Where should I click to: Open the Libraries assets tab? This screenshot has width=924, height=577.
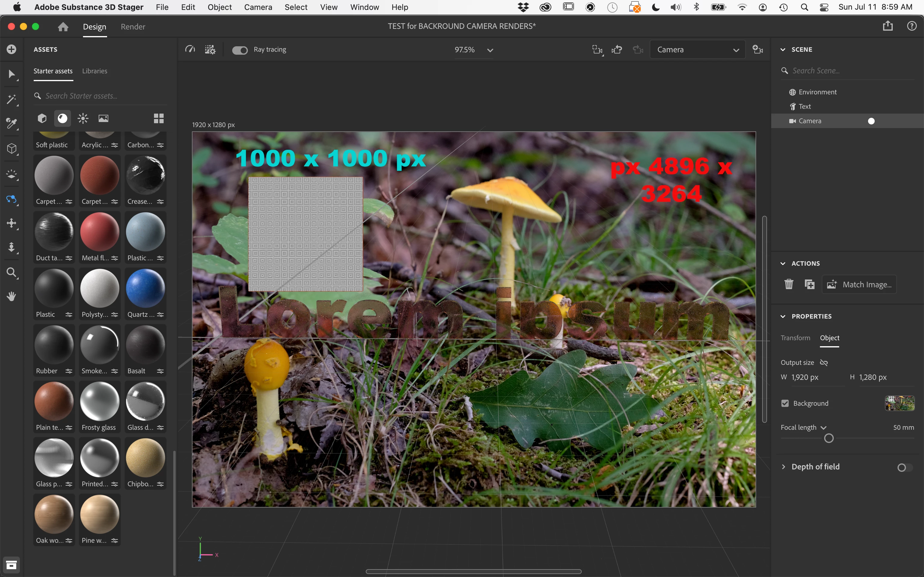(95, 71)
